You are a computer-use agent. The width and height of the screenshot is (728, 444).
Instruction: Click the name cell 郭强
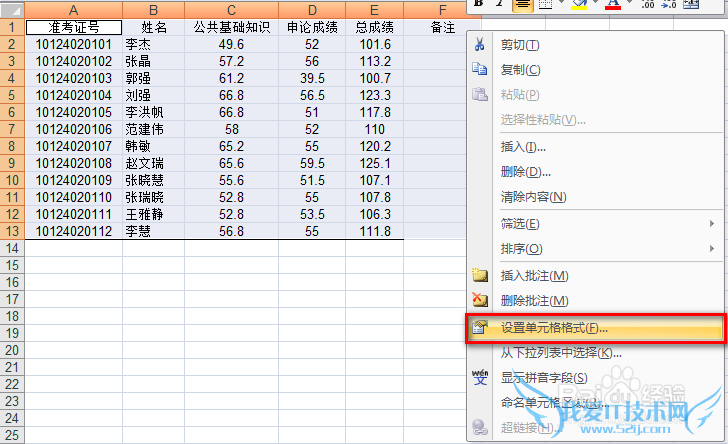[154, 78]
